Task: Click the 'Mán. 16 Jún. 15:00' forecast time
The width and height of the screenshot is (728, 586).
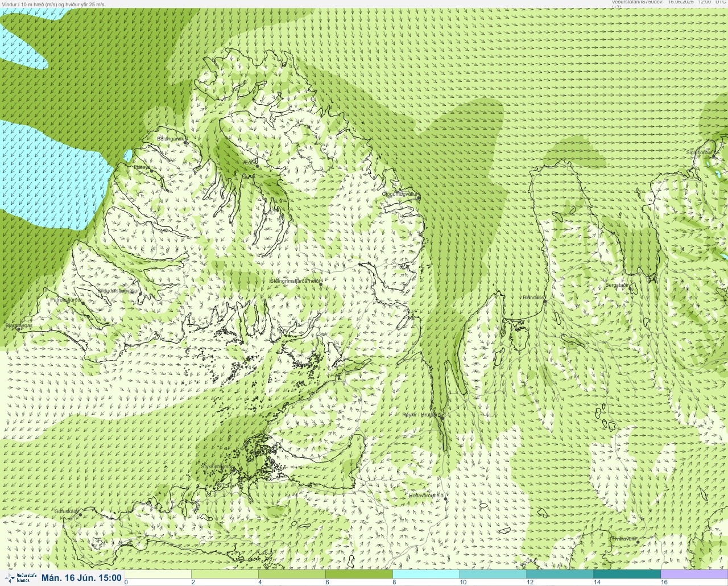Action: tap(81, 577)
